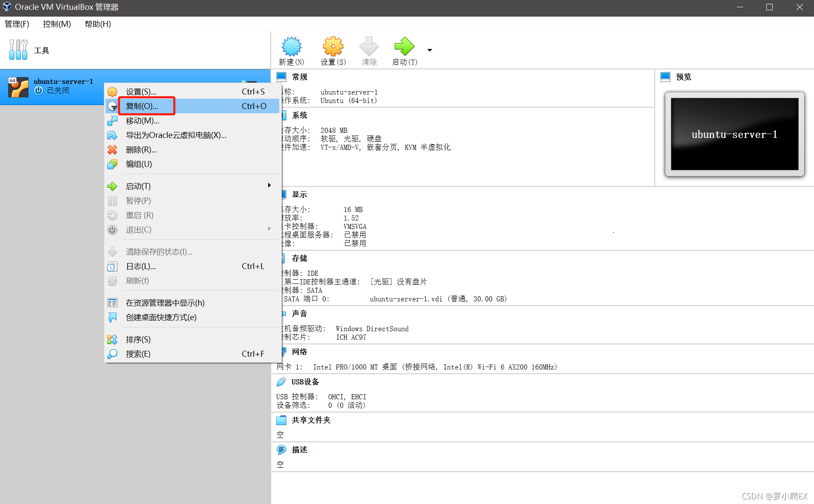Click the VirtualBox cube logo in title bar
This screenshot has height=504, width=814.
point(7,7)
